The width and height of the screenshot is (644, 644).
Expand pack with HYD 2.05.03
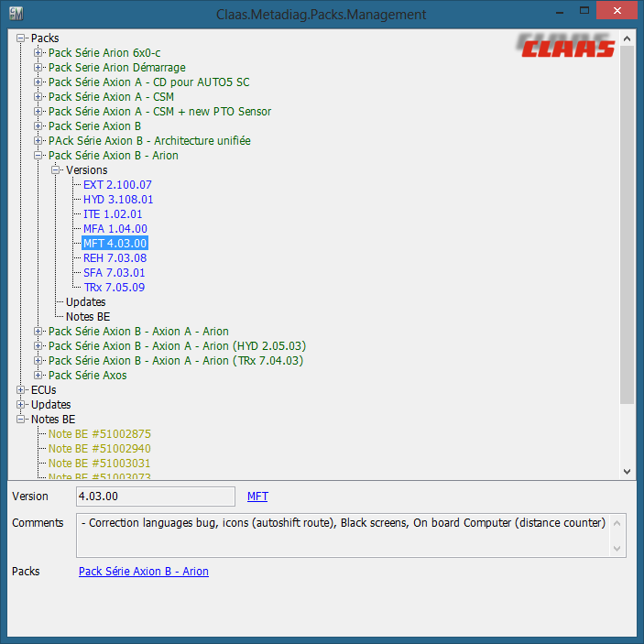(38, 346)
